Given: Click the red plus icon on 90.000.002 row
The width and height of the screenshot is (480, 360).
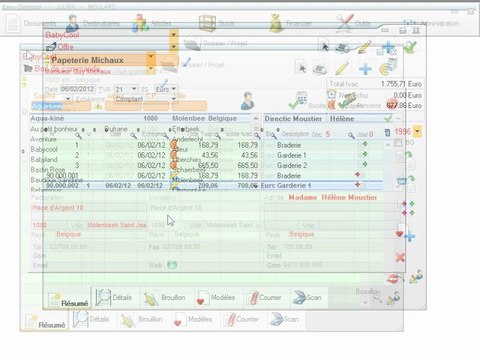Looking at the screenshot, I should coord(358,184).
